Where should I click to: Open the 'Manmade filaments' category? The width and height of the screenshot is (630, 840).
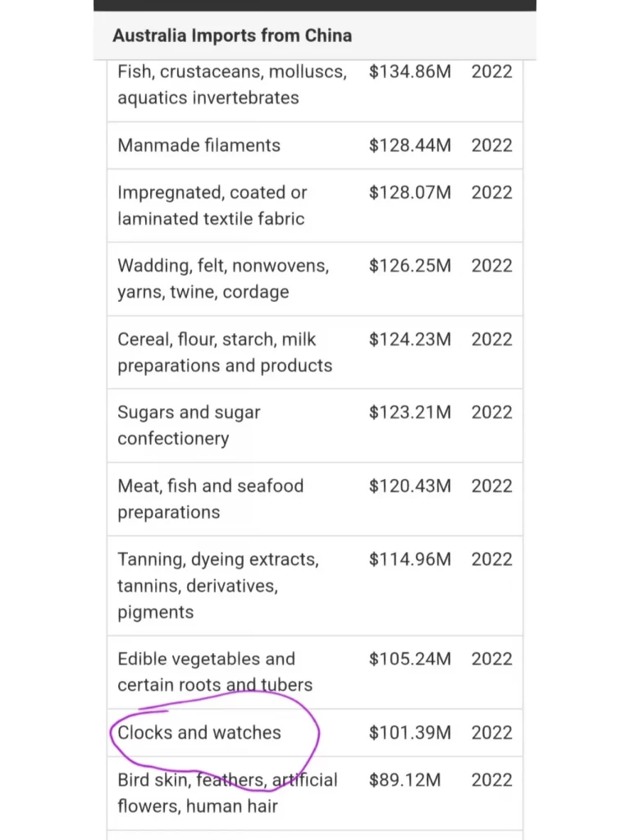(199, 145)
